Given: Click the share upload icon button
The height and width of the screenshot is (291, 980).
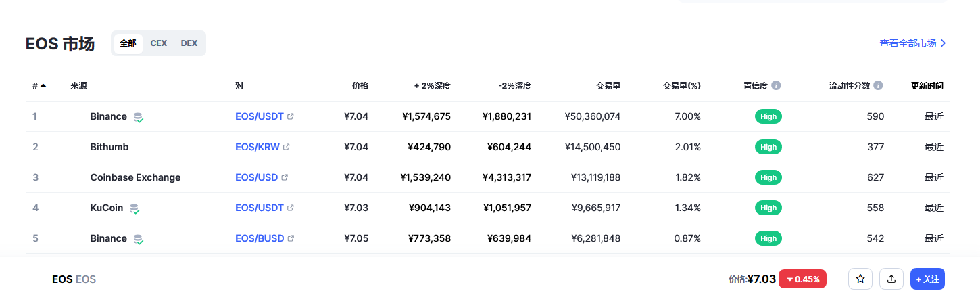Looking at the screenshot, I should (x=891, y=279).
